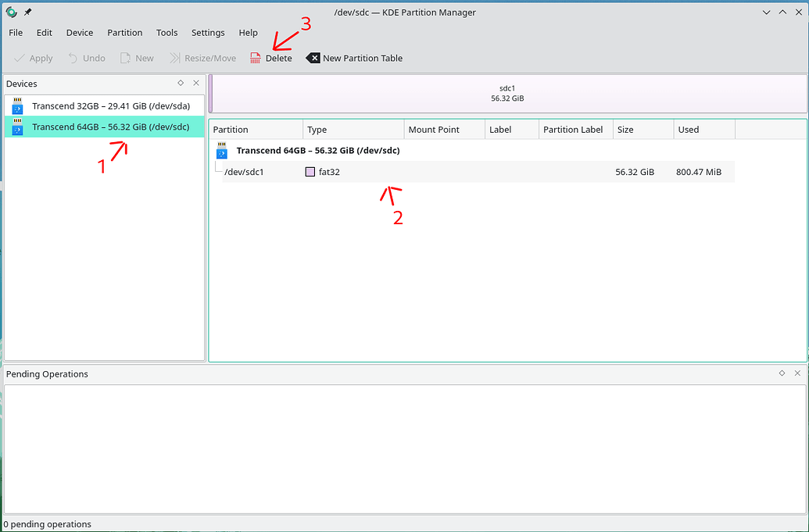Screen dimensions: 809x532
Task: Click the Apply icon in the toolbar
Action: tap(18, 57)
